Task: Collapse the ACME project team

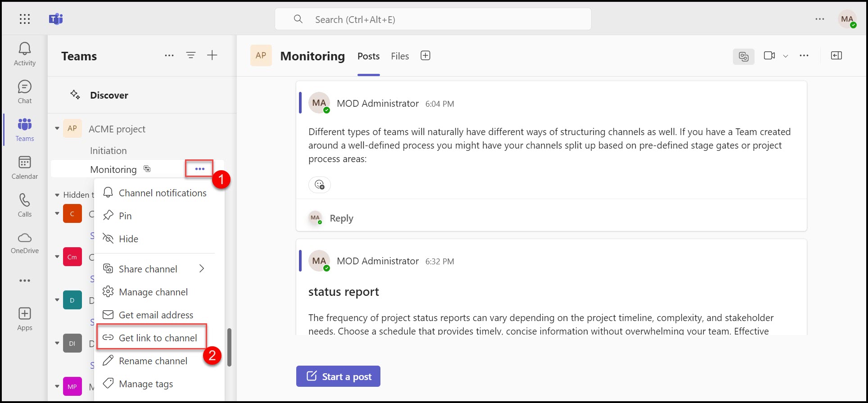Action: pos(57,129)
